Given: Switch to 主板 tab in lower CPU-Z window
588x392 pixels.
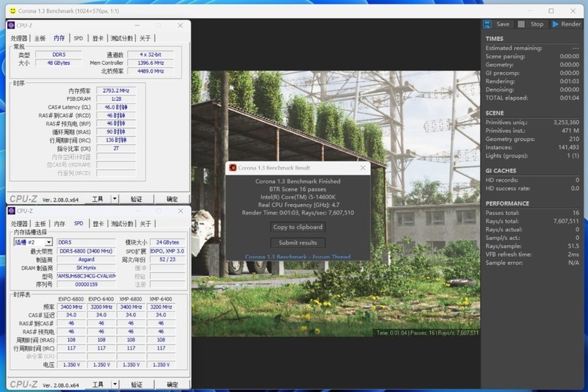Looking at the screenshot, I should pos(40,224).
